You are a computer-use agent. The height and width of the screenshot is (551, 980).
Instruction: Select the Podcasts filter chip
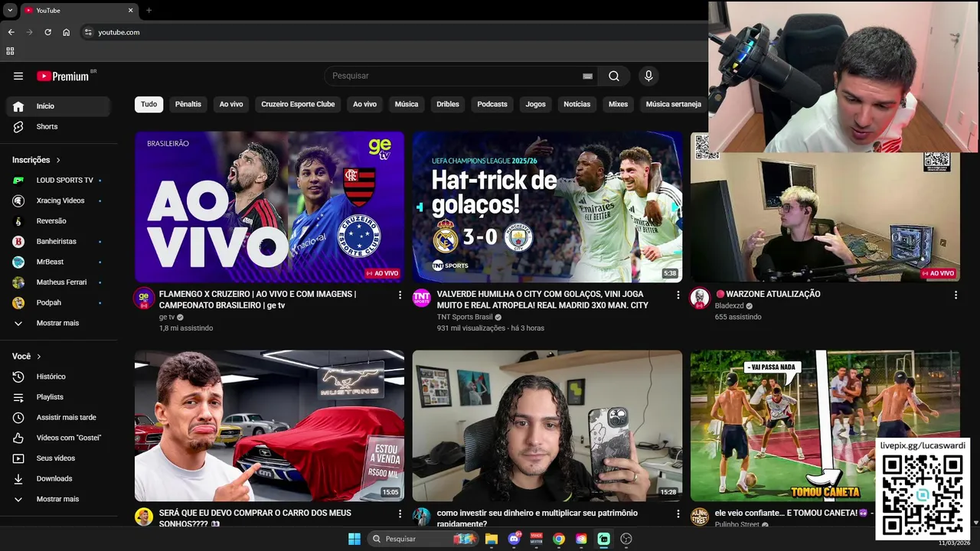click(492, 104)
